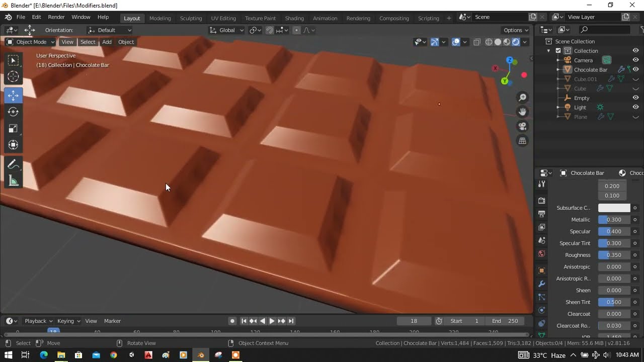
Task: Toggle snapping magnet icon
Action: [270, 30]
